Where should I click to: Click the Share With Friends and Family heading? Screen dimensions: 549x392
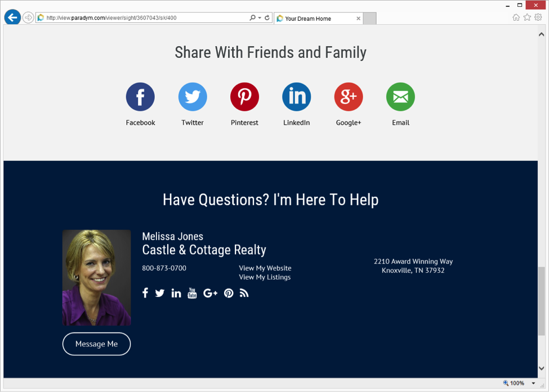271,53
